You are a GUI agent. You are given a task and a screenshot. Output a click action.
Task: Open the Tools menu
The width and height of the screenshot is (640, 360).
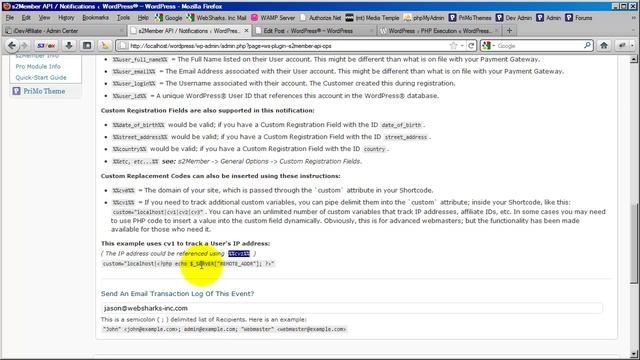tap(123, 18)
